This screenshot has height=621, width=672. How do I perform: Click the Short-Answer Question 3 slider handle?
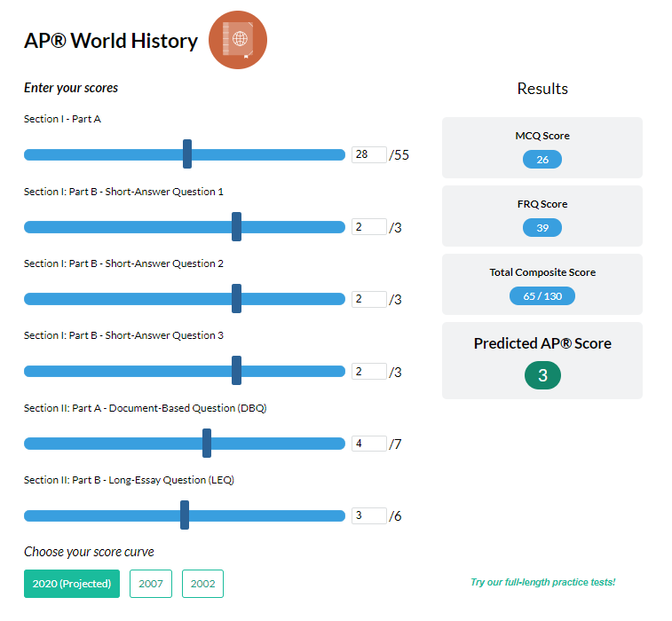236,371
